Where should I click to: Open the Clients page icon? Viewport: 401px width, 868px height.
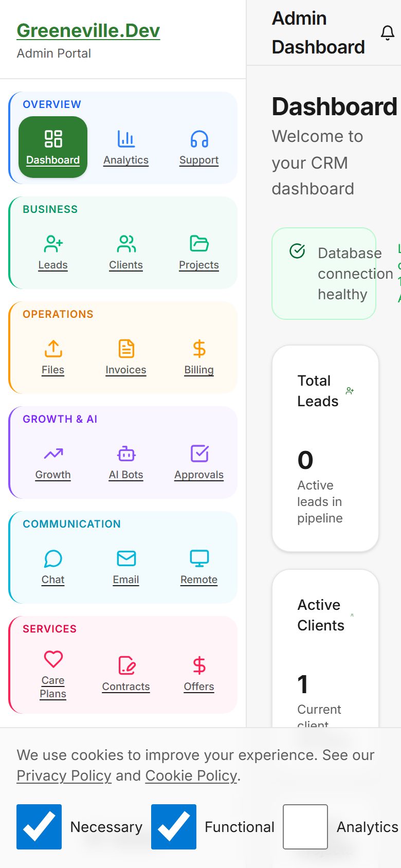[x=126, y=244]
